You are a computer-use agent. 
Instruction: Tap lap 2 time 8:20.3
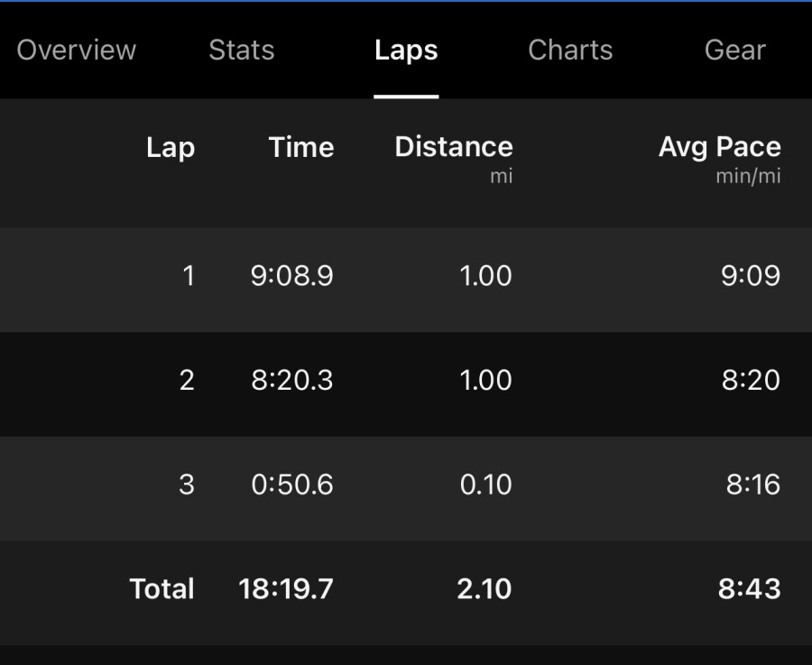tap(292, 380)
